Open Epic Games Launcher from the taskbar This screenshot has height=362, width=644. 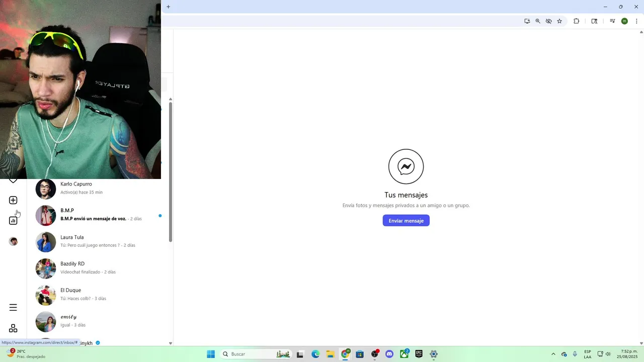tap(419, 354)
